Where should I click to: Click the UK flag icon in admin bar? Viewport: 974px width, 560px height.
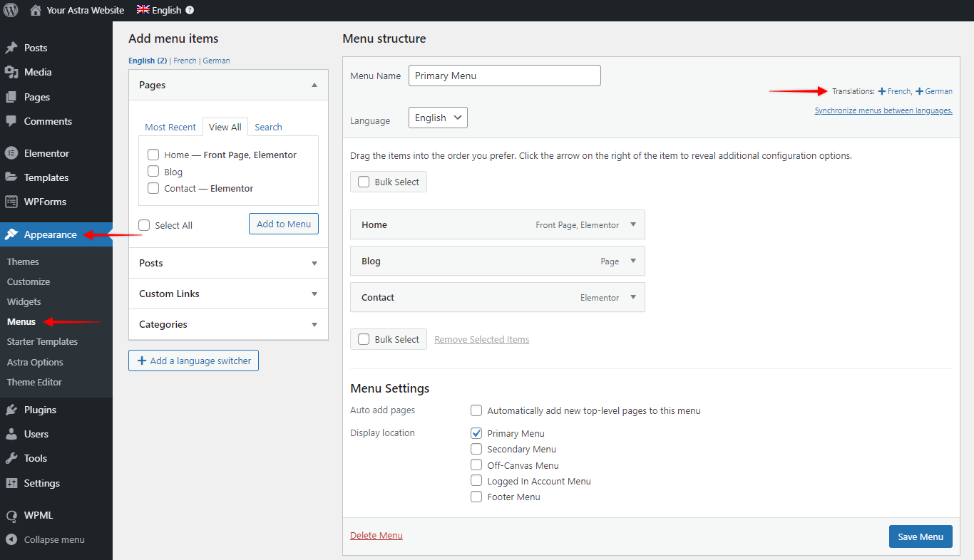(143, 10)
